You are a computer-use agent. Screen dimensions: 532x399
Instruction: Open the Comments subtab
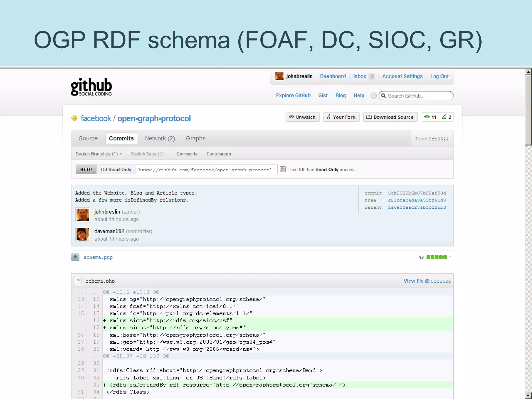[187, 154]
